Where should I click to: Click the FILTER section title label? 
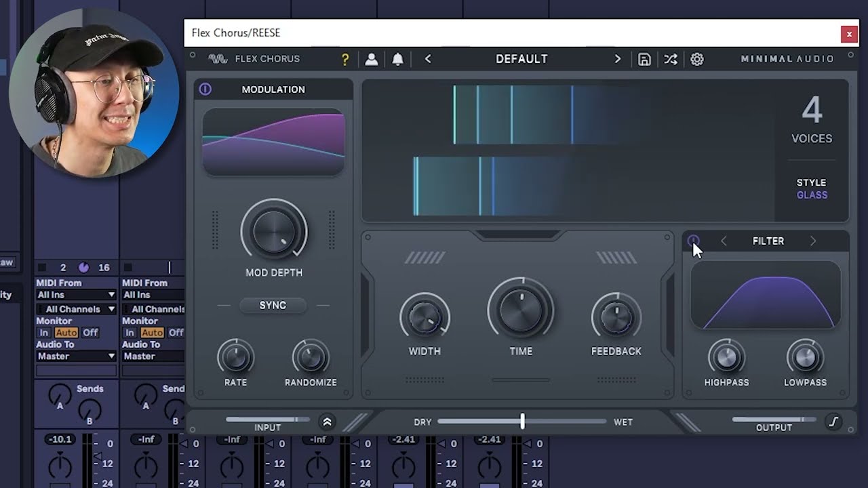[768, 241]
